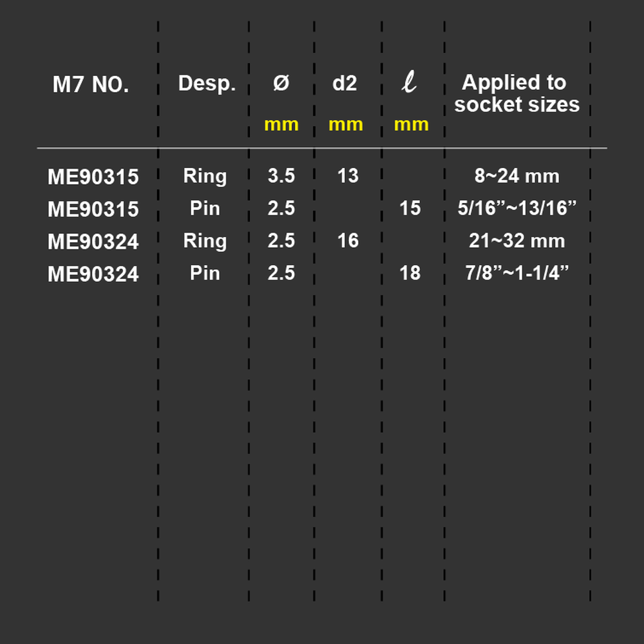Click the cursive ℓ length symbol

[x=409, y=82]
